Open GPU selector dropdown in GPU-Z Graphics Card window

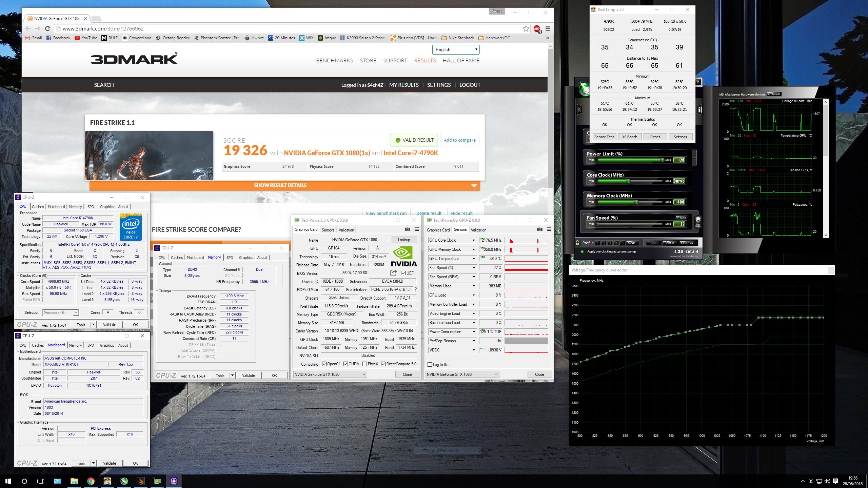coord(330,374)
